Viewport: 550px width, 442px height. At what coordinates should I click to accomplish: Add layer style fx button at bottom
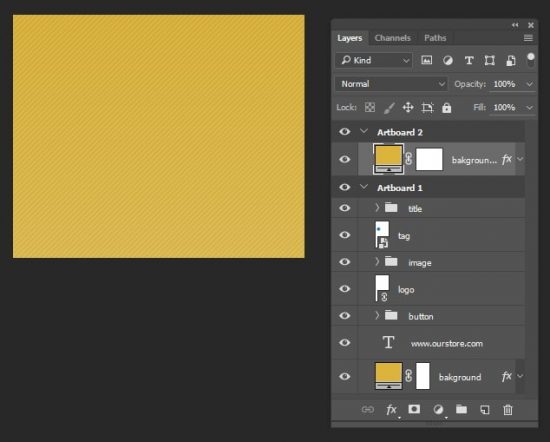[x=391, y=409]
